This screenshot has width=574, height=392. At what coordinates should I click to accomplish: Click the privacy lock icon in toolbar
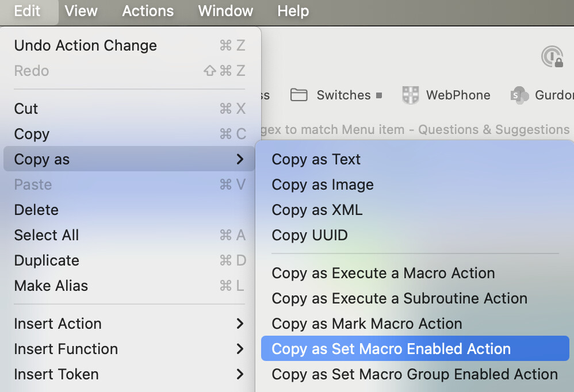click(552, 57)
